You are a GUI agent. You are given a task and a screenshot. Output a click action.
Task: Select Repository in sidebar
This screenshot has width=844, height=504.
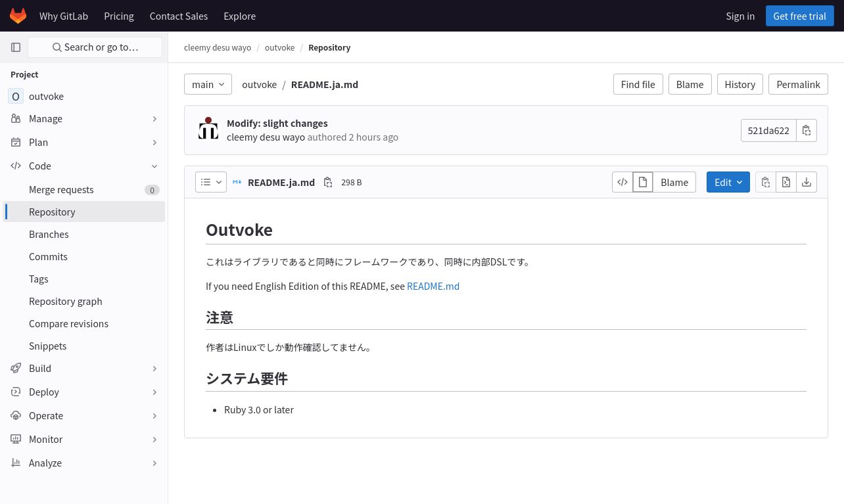click(x=83, y=212)
